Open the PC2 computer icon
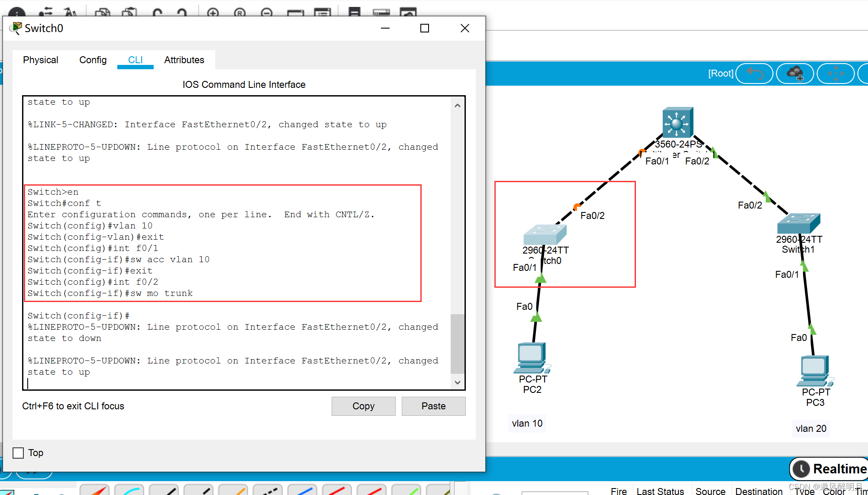 coord(531,357)
